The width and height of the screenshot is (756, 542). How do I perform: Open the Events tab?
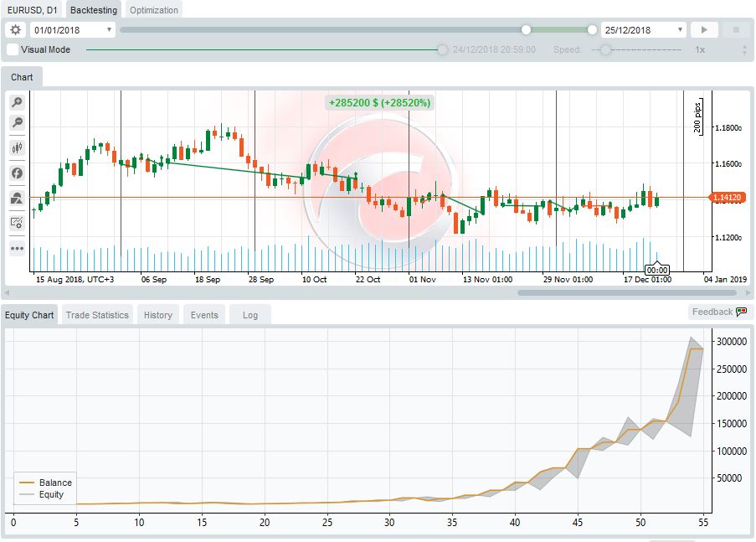[x=204, y=315]
